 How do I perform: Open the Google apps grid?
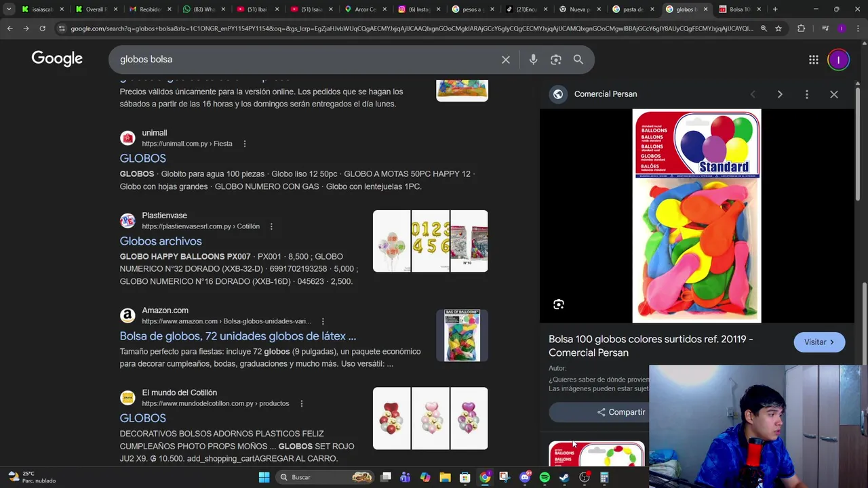point(814,60)
